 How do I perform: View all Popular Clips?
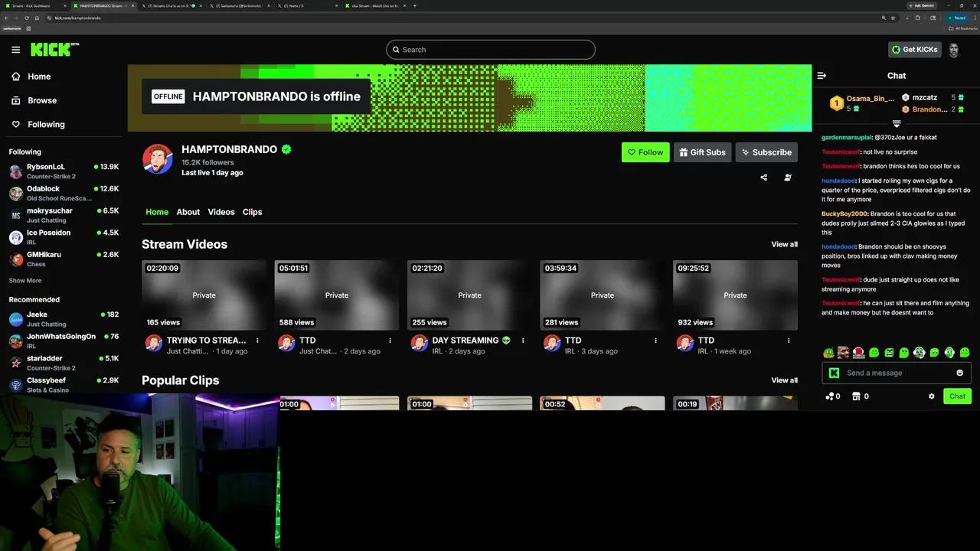(x=784, y=380)
